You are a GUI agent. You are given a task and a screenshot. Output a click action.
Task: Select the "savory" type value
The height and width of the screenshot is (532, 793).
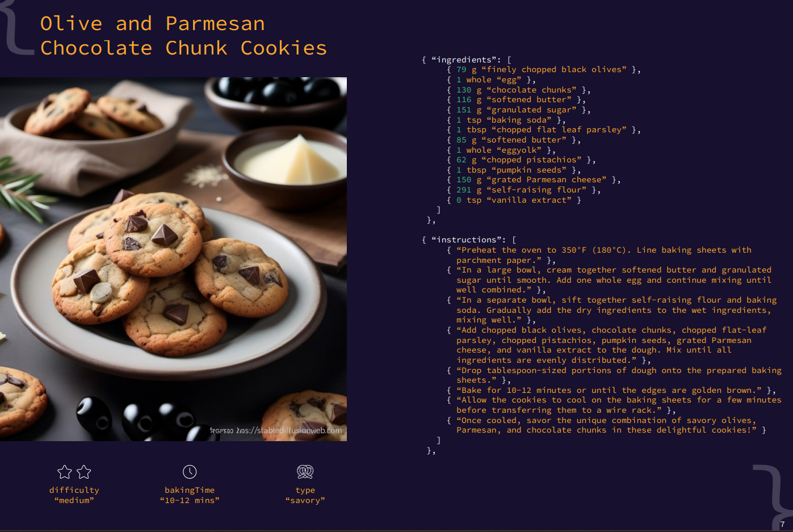[x=305, y=500]
